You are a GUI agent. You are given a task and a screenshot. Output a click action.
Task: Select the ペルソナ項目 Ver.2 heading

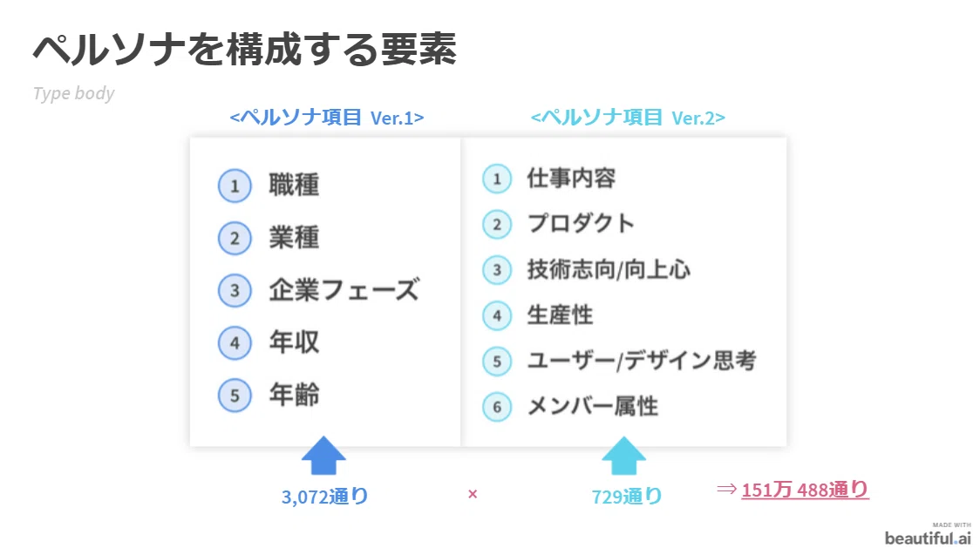628,117
